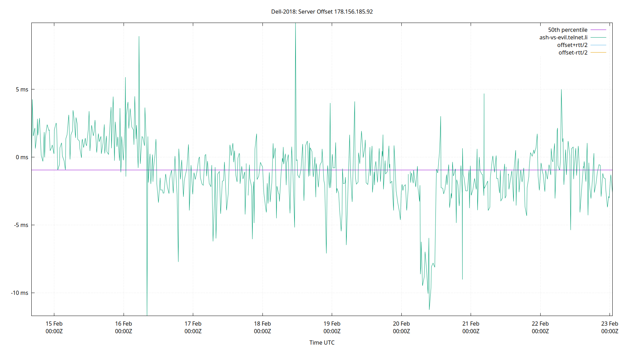Click the Time UTC axis title
The width and height of the screenshot is (644, 348).
pyautogui.click(x=322, y=342)
